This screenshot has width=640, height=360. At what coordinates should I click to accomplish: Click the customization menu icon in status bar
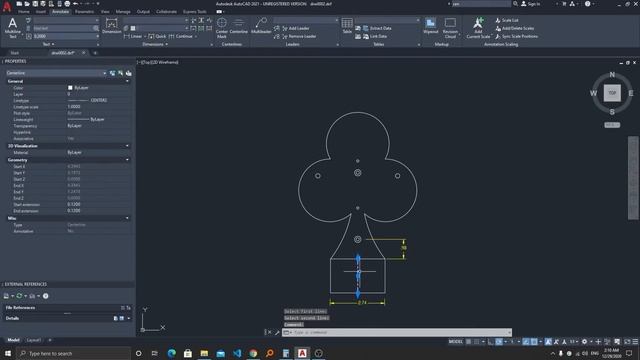pos(635,342)
